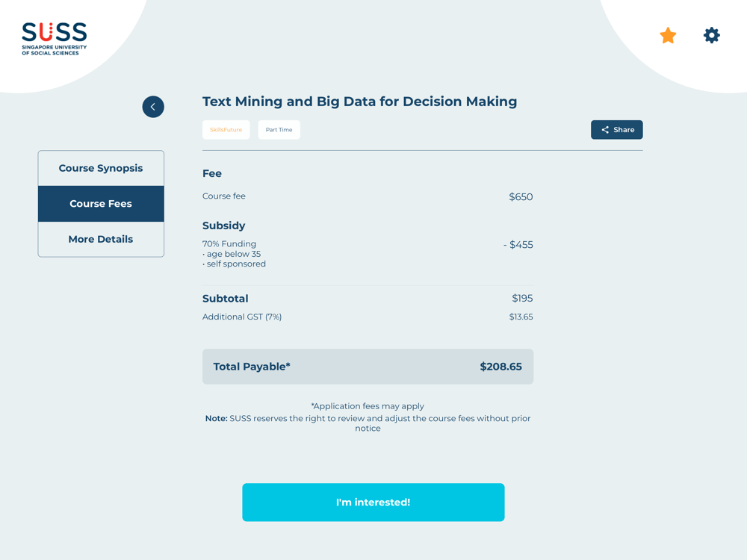
Task: Switch to the More Details tab
Action: point(101,239)
